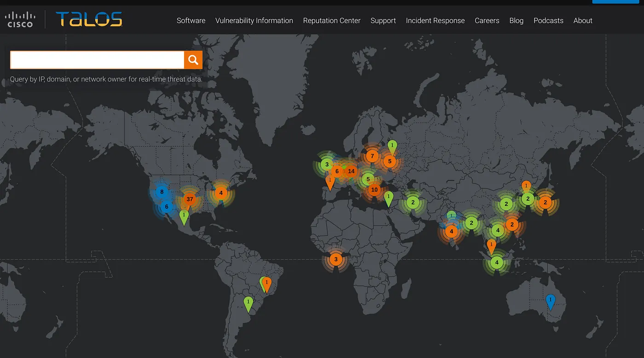The width and height of the screenshot is (644, 358).
Task: Open the green 2 cluster east of India
Action: pyautogui.click(x=471, y=223)
